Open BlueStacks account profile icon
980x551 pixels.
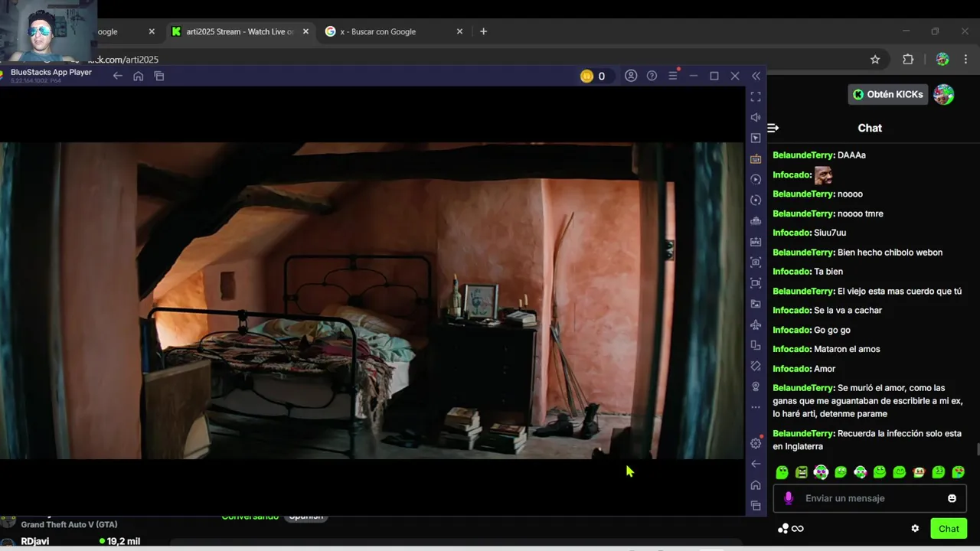[x=631, y=76]
